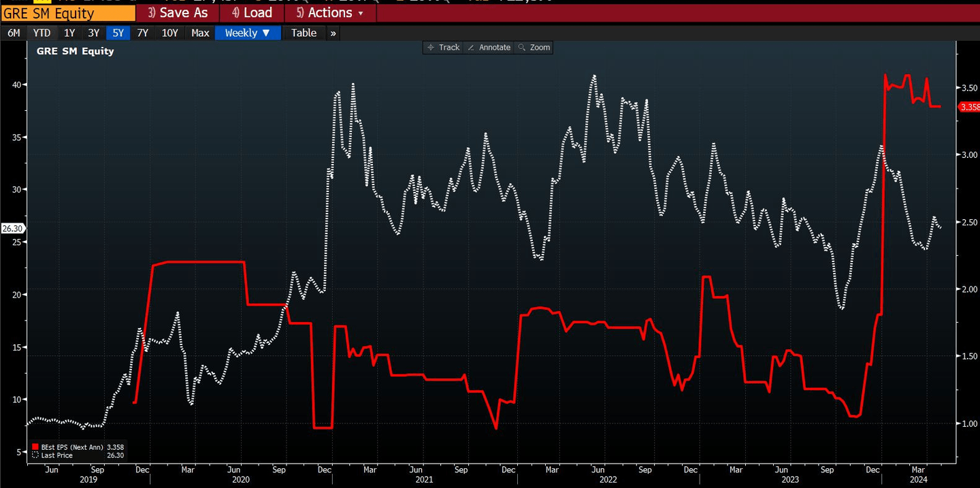Select the 6M time range
The width and height of the screenshot is (980, 488).
coord(14,33)
